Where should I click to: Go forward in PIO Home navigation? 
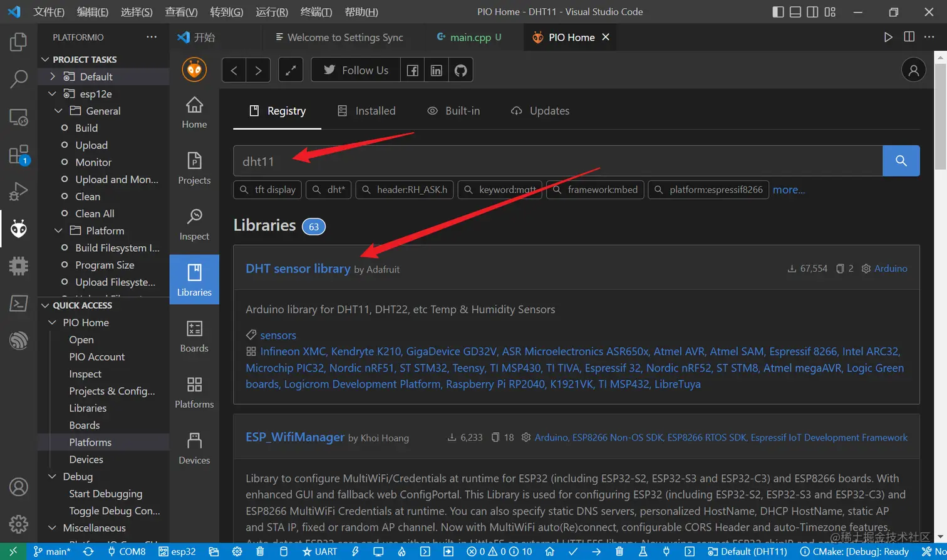click(x=258, y=70)
